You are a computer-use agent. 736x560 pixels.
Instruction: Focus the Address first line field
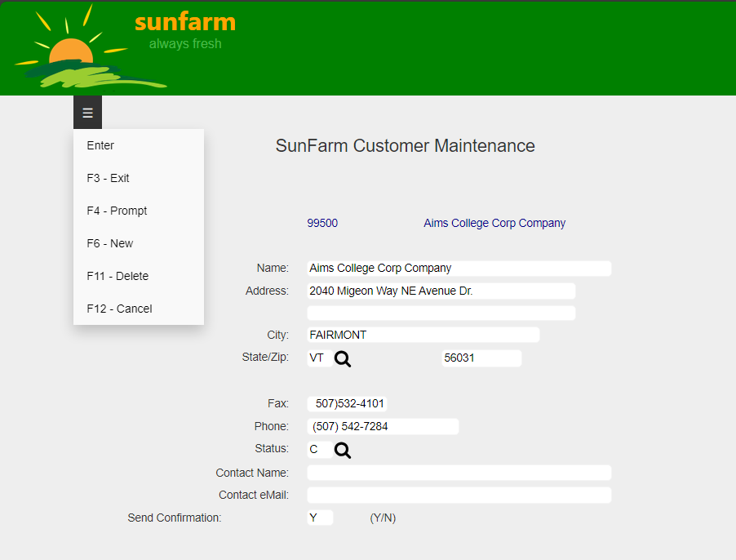[441, 291]
